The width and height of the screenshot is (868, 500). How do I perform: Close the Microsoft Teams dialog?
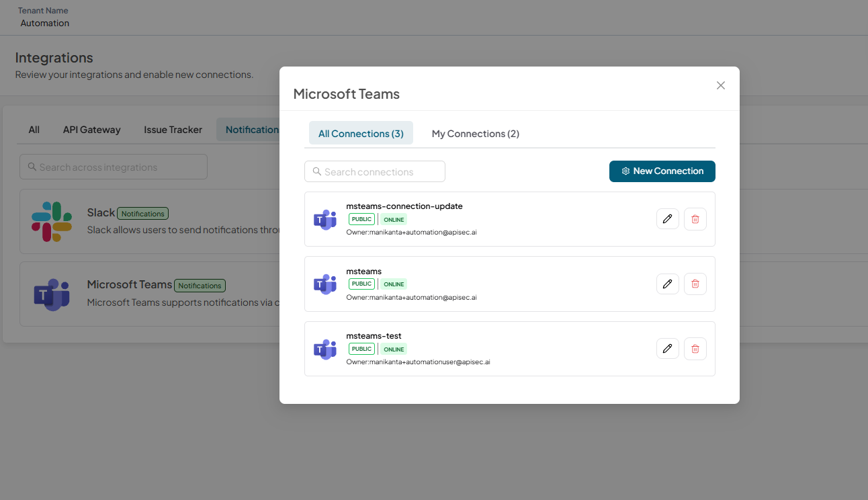coord(721,85)
